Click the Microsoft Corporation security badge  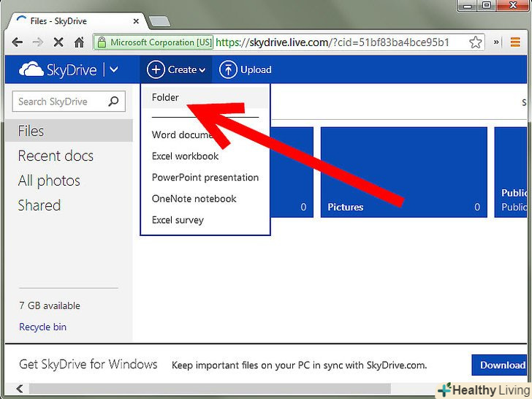[153, 42]
